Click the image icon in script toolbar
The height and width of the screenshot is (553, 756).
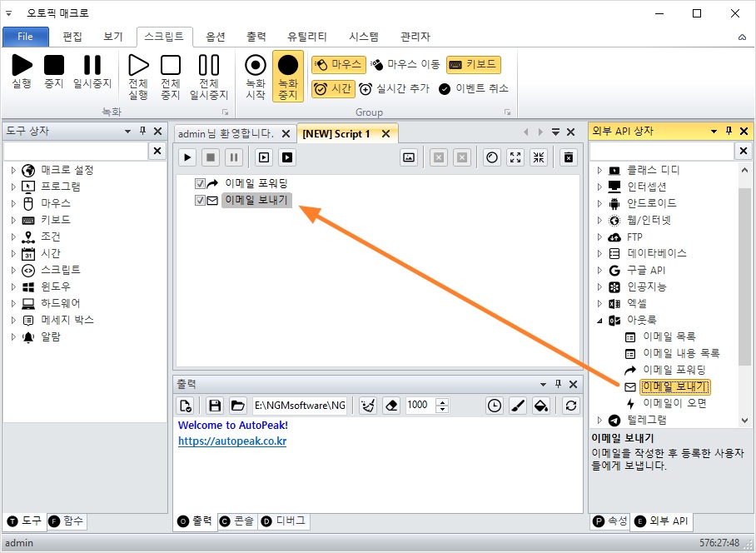tap(409, 157)
